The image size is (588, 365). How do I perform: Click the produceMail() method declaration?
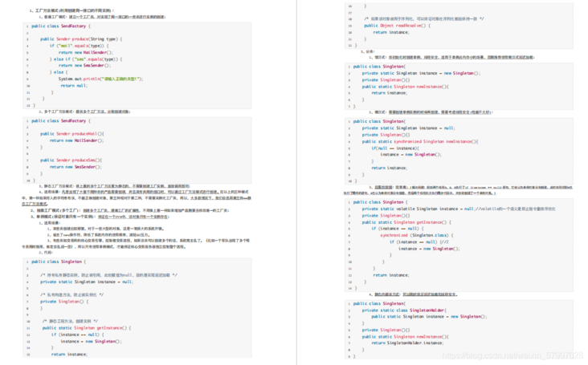71,132
